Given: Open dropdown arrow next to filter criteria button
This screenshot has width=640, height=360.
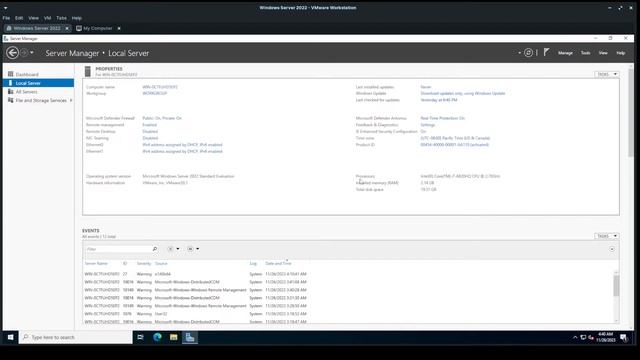Looking at the screenshot, I should pos(178,249).
